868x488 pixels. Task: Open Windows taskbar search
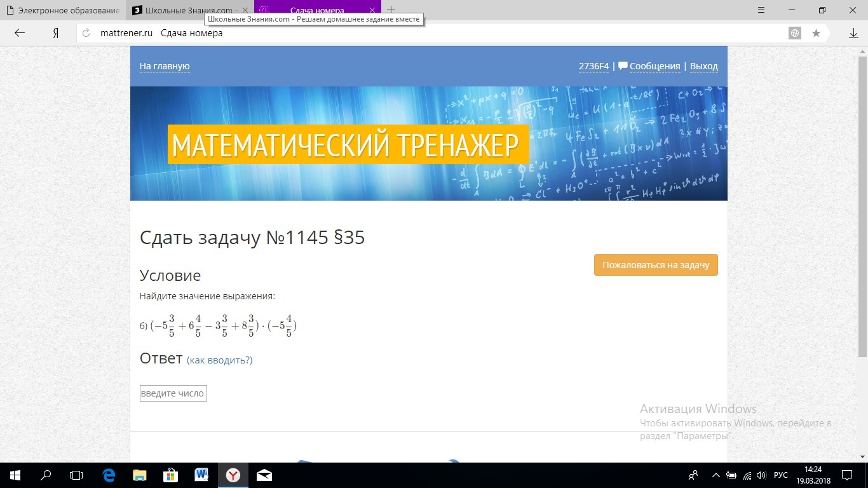point(46,475)
